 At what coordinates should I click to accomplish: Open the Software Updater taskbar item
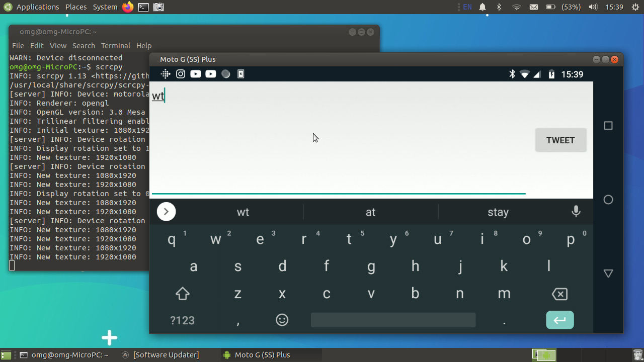tap(160, 355)
